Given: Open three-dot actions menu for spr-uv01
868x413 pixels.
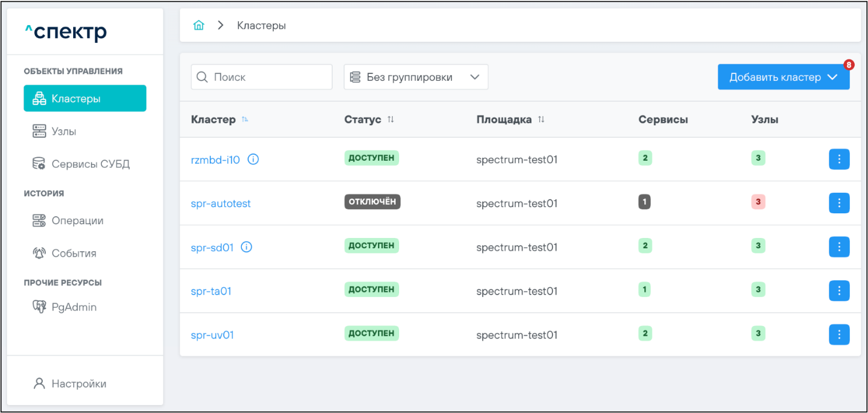Looking at the screenshot, I should pos(839,335).
